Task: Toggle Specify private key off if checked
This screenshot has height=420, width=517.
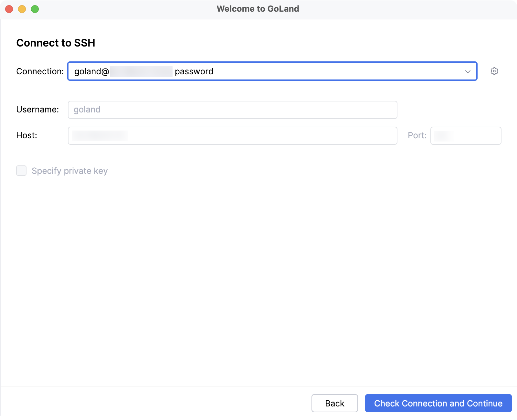Action: pos(21,171)
